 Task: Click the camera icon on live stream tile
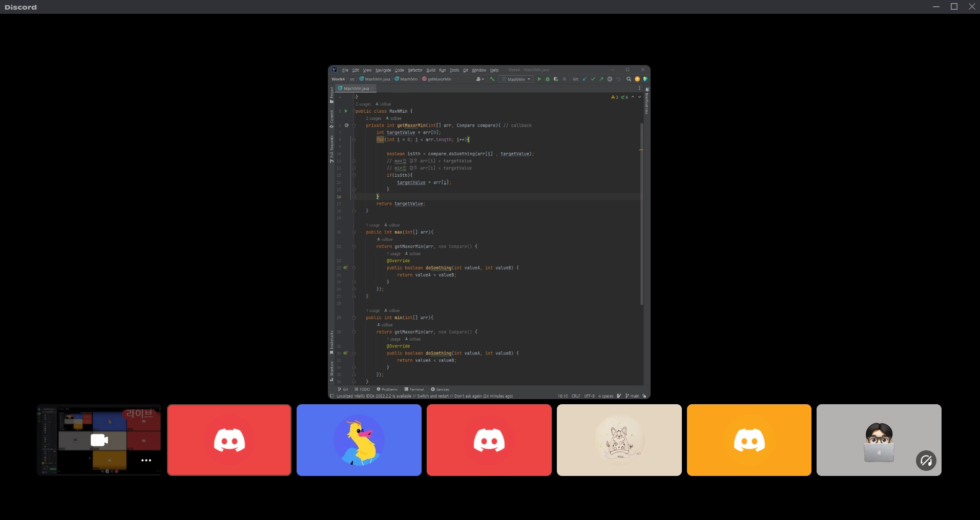(x=99, y=440)
